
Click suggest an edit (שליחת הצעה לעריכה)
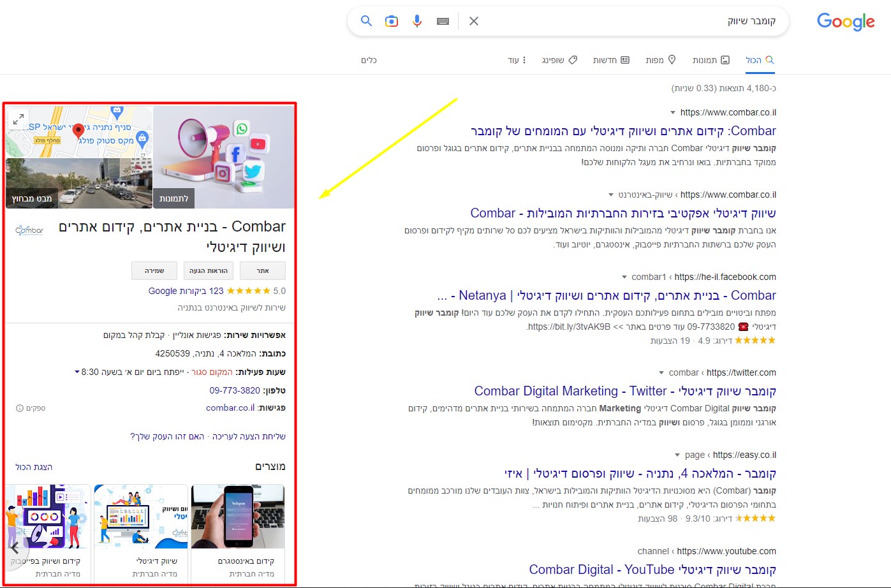[249, 436]
